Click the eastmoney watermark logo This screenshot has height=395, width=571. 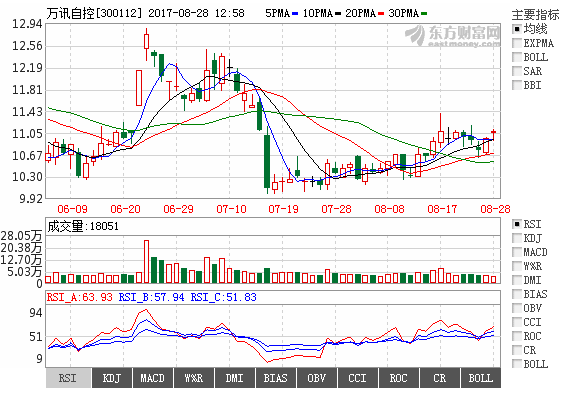(453, 36)
